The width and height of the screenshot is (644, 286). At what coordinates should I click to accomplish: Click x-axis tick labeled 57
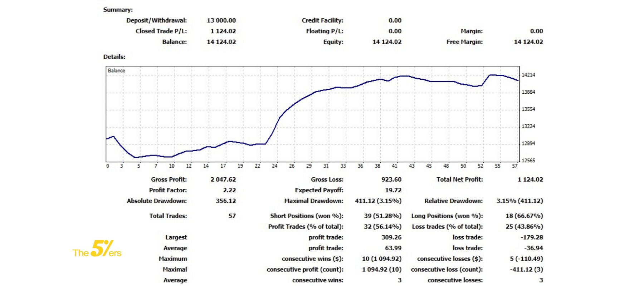[514, 166]
